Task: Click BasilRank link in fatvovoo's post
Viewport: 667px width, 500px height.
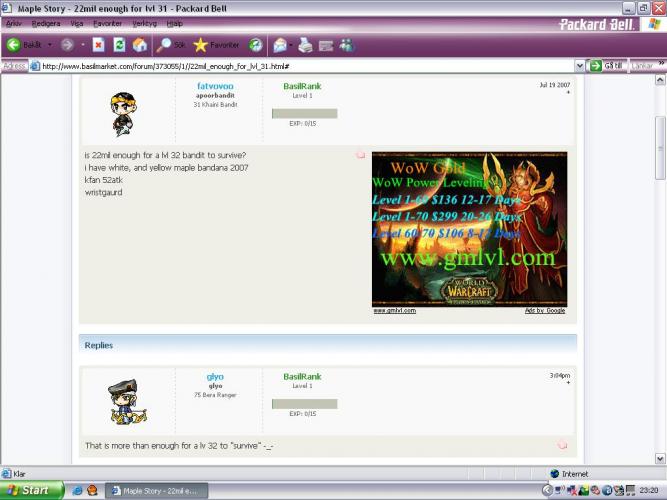Action: click(302, 86)
